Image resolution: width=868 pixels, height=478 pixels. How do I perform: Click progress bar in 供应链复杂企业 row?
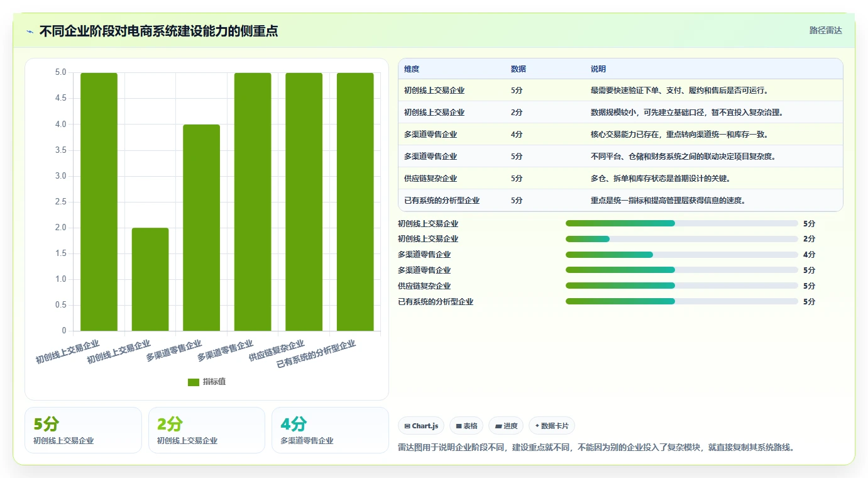(x=682, y=286)
